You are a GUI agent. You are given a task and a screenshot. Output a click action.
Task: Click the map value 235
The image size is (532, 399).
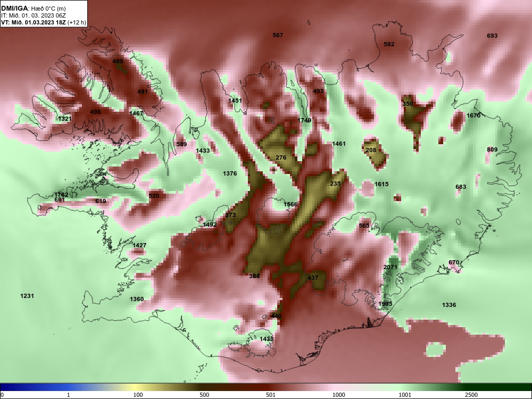335,184
